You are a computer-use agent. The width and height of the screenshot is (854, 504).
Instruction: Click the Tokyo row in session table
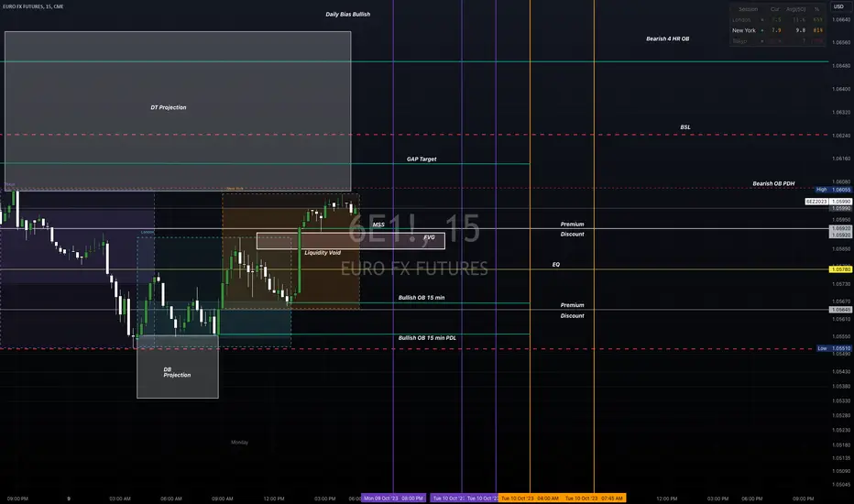[x=777, y=41]
